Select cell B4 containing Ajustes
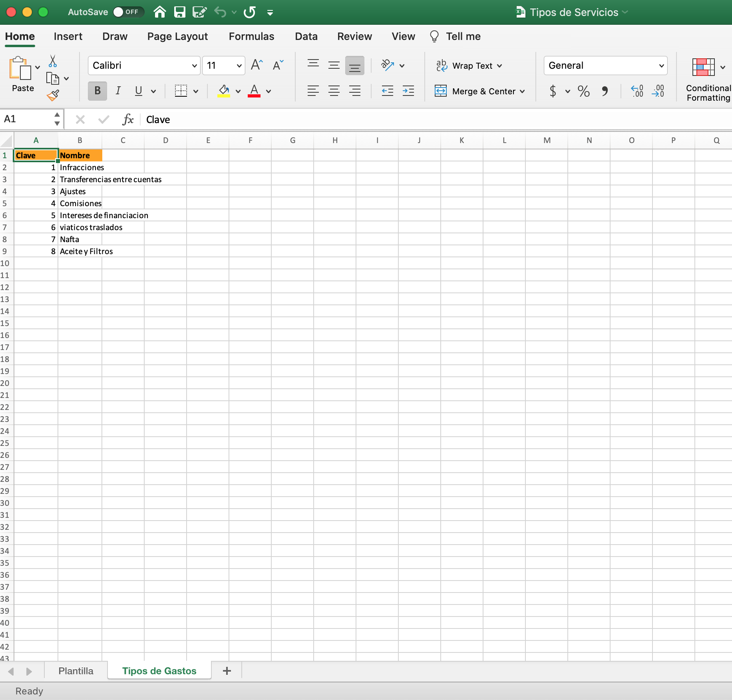This screenshot has width=732, height=700. coord(80,191)
